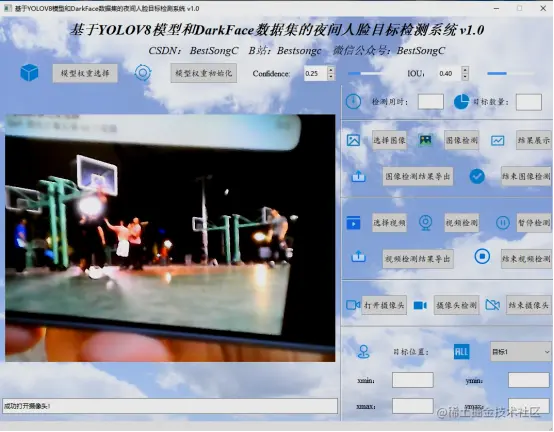Click the 选择视频 button
Screen dimensions: 554x432
pos(389,223)
